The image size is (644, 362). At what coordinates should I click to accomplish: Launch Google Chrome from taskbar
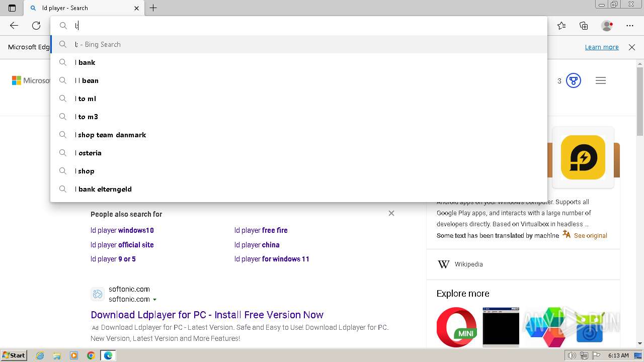[x=91, y=355]
